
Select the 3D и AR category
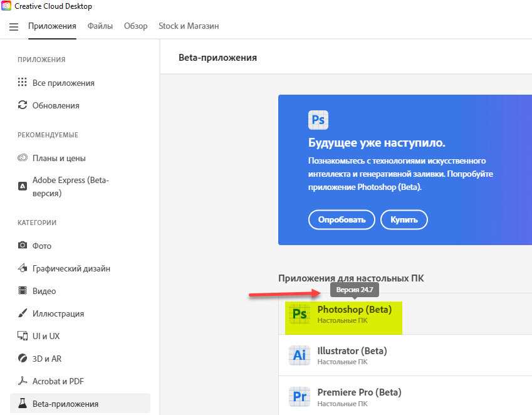[47, 359]
